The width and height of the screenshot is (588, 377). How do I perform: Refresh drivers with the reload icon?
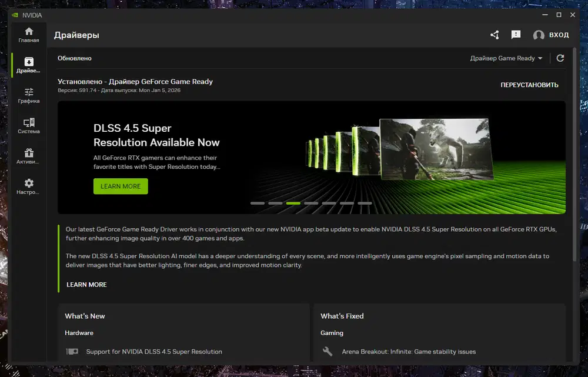click(x=560, y=58)
